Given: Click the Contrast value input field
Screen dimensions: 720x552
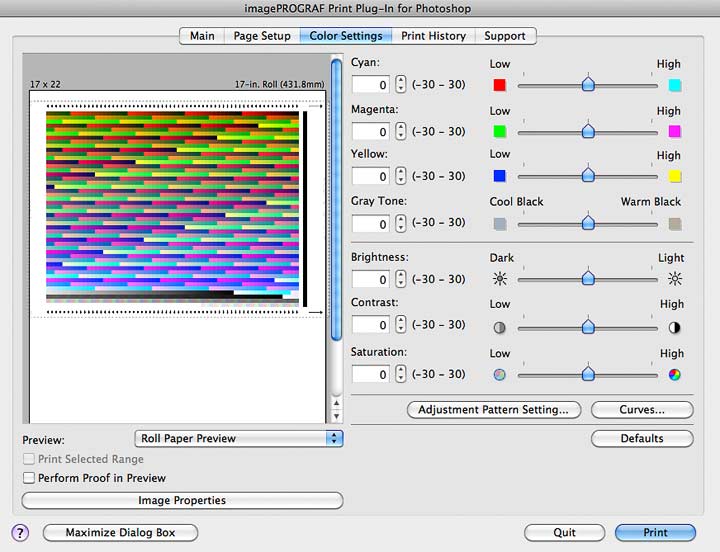Looking at the screenshot, I should (x=371, y=325).
